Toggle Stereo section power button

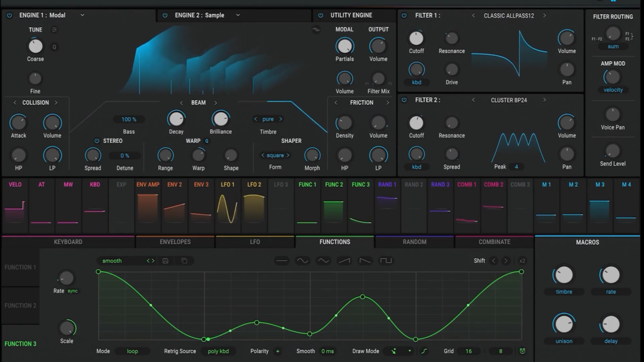(x=97, y=141)
